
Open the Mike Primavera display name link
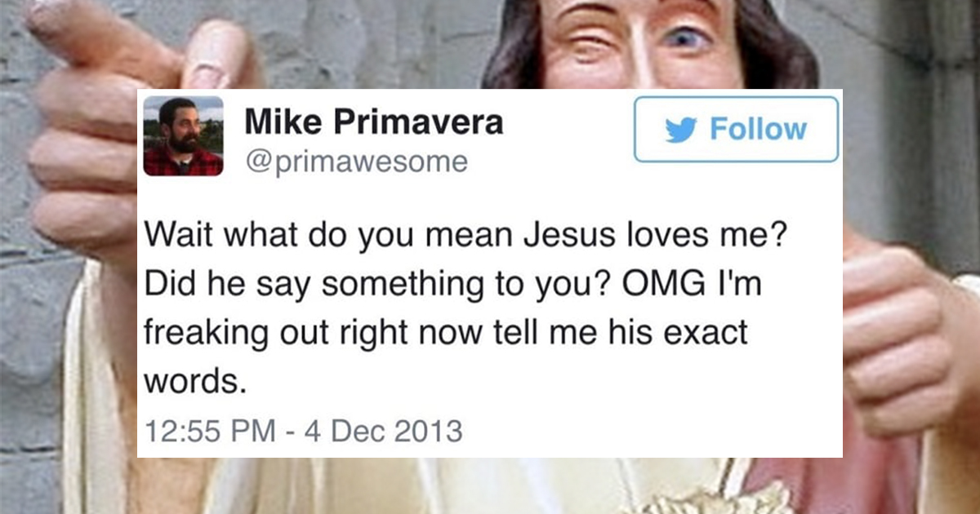pyautogui.click(x=374, y=123)
